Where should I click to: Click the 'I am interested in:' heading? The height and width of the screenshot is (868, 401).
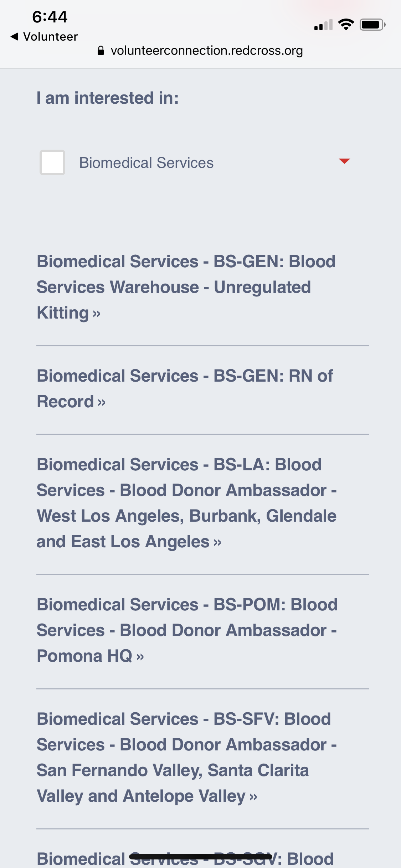[108, 98]
